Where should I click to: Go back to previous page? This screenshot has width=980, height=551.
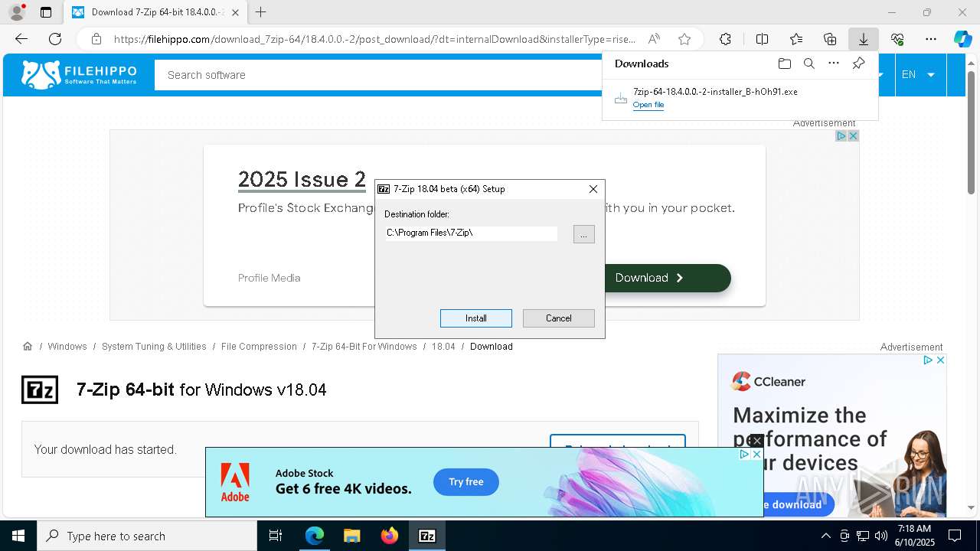point(21,39)
